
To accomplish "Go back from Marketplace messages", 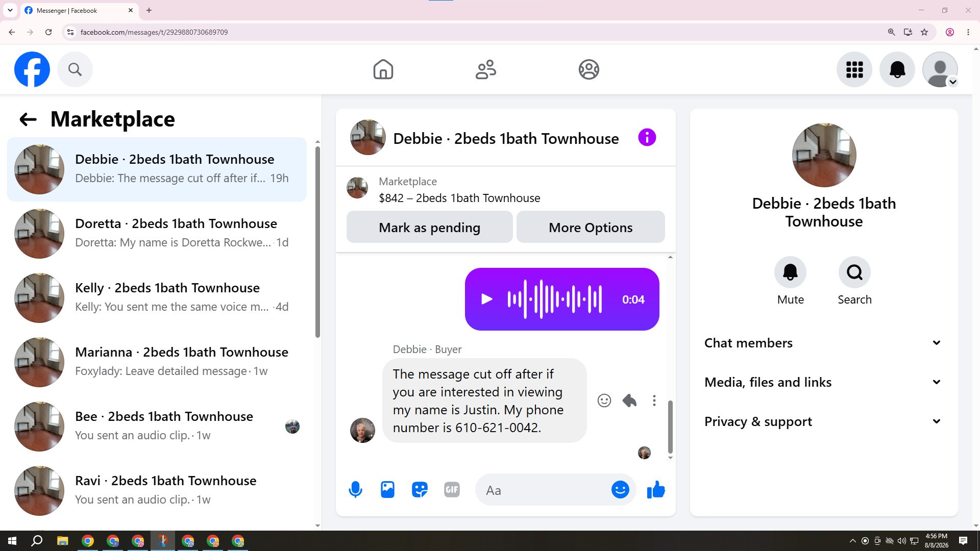I will point(28,119).
